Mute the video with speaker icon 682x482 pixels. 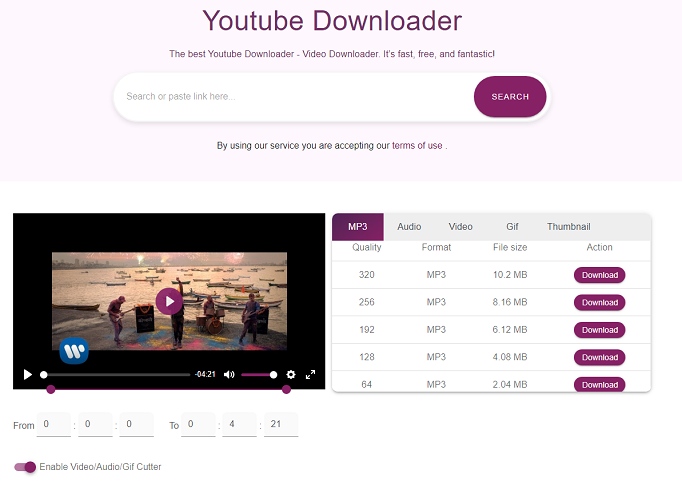pyautogui.click(x=229, y=375)
